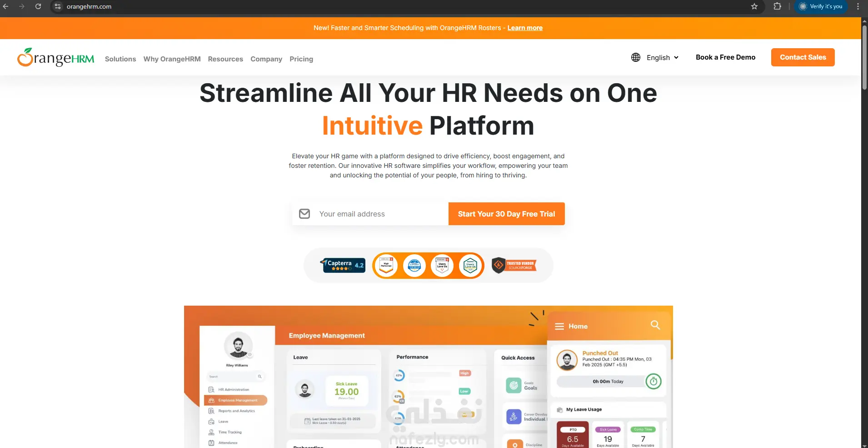
Task: Click the search magnifier in the Home header
Action: pos(655,325)
